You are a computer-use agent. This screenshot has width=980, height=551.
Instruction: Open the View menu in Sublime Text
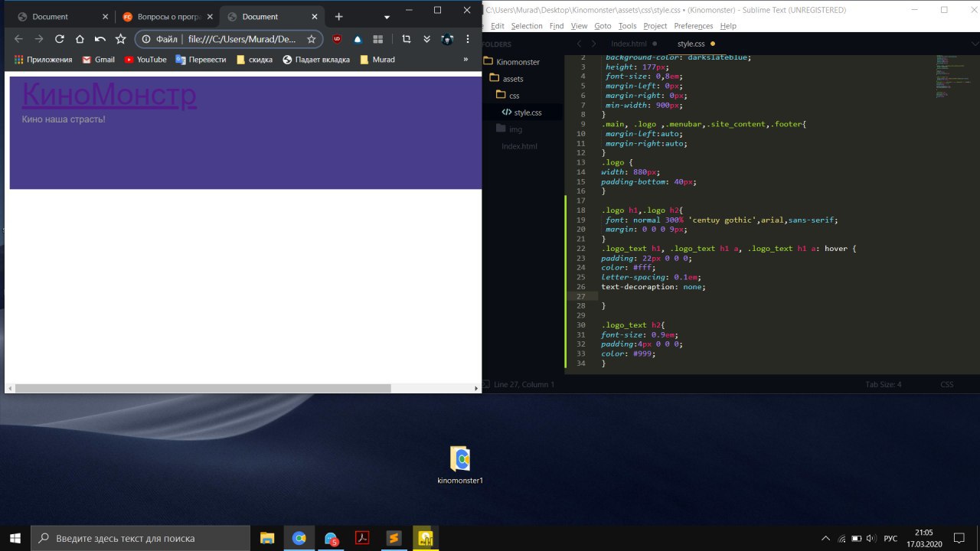[579, 26]
